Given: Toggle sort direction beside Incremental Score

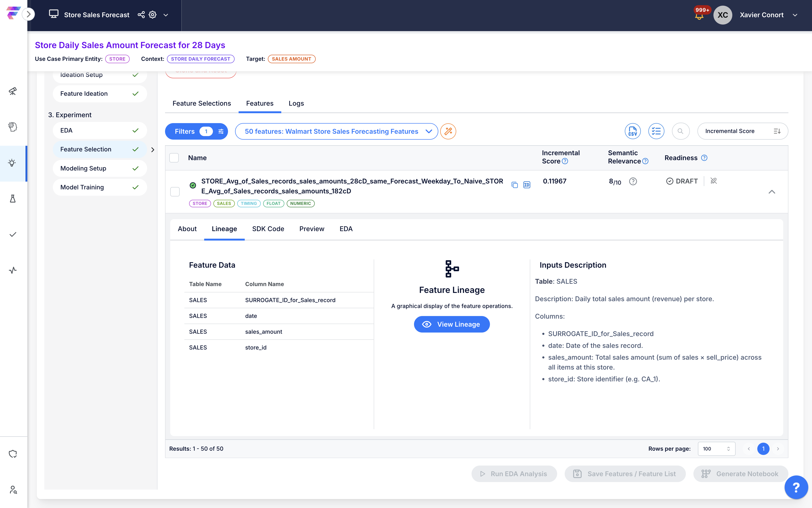Looking at the screenshot, I should (x=777, y=131).
